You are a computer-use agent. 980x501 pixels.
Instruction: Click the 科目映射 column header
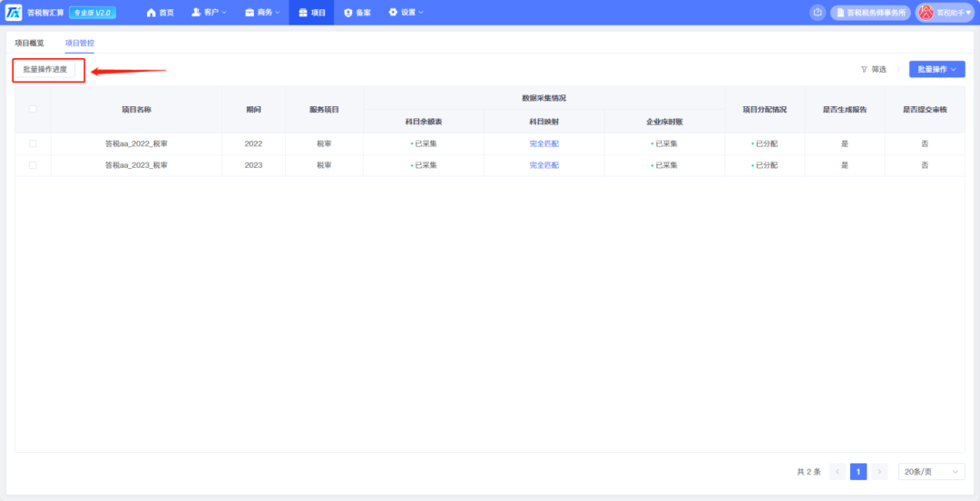[x=544, y=122]
